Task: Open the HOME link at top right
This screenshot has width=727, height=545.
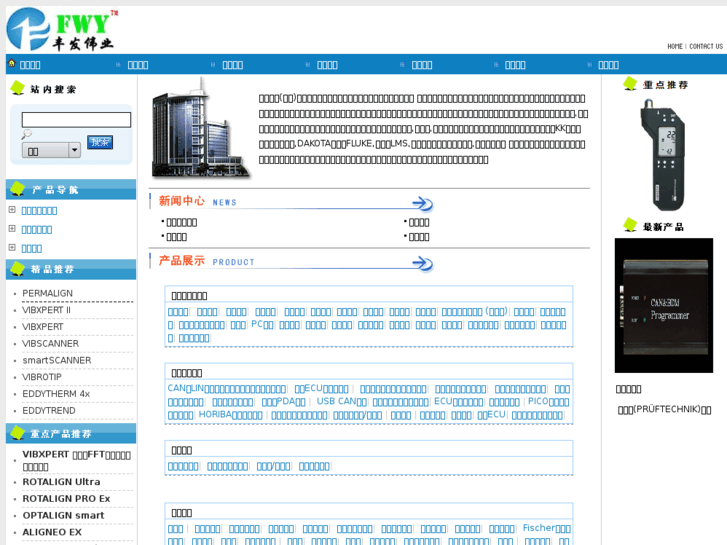Action: coord(675,47)
